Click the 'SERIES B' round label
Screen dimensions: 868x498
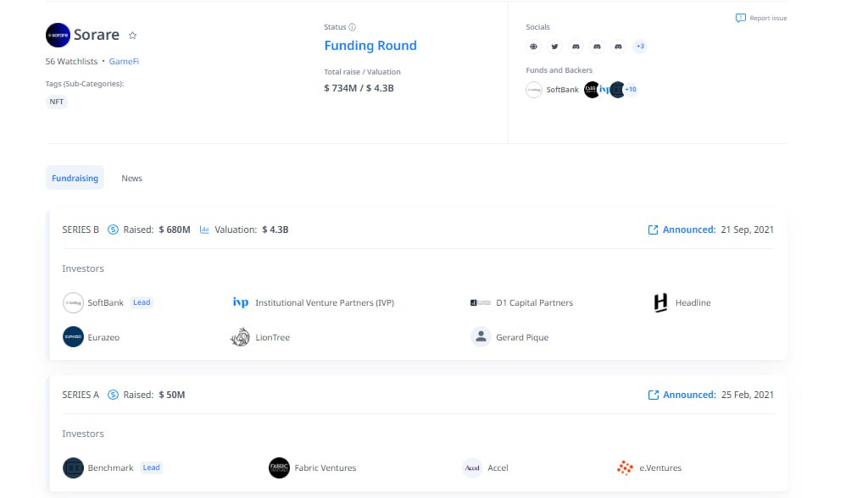pyautogui.click(x=81, y=230)
